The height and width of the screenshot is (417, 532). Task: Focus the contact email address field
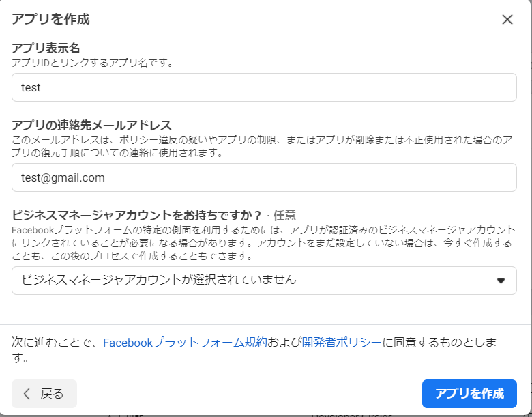[x=264, y=177]
